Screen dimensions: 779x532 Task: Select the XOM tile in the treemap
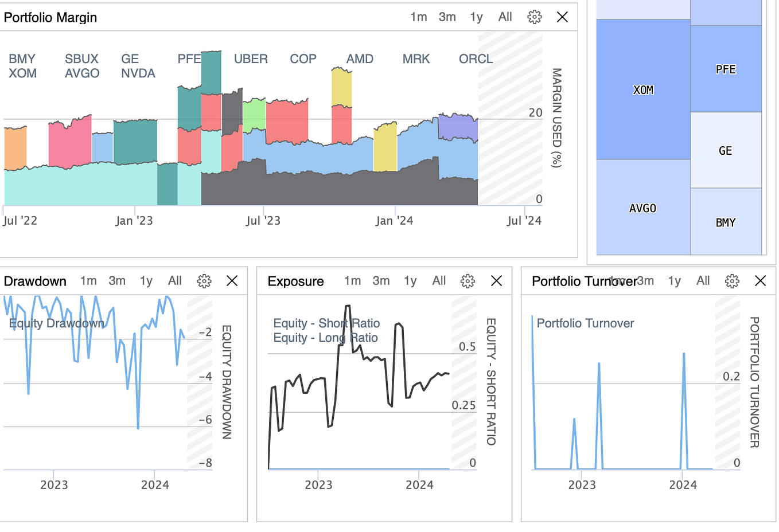pos(642,89)
